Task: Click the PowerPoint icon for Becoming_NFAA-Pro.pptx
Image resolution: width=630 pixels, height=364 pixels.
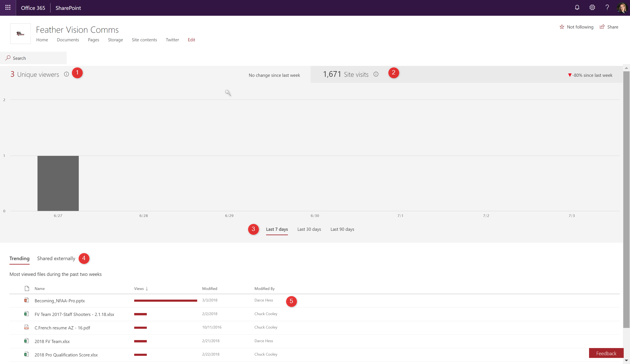Action: (x=26, y=300)
